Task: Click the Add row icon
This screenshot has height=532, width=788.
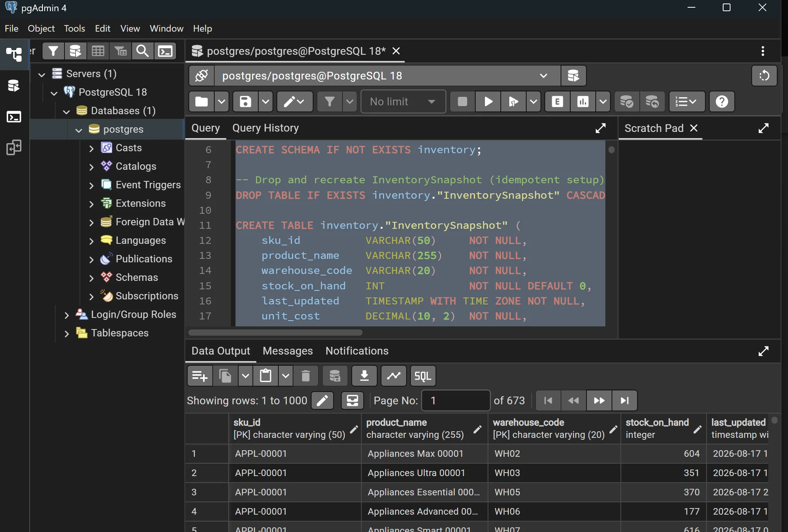Action: pyautogui.click(x=200, y=376)
